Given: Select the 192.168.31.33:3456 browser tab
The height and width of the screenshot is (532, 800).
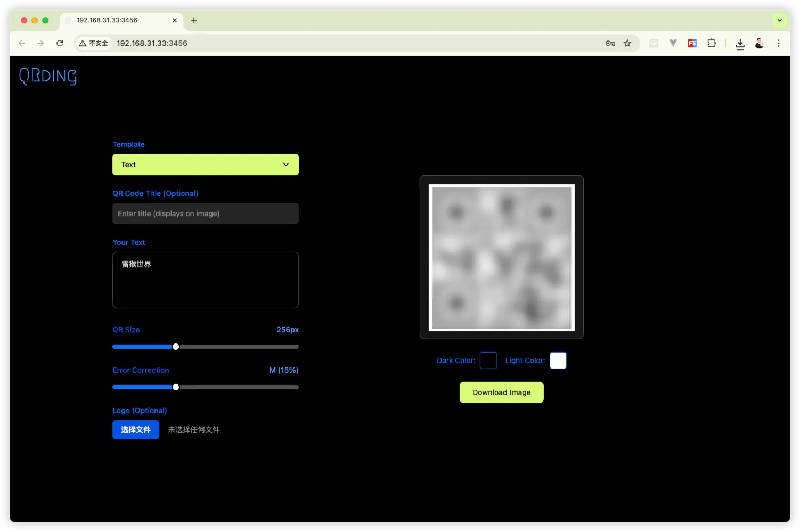Looking at the screenshot, I should click(121, 20).
